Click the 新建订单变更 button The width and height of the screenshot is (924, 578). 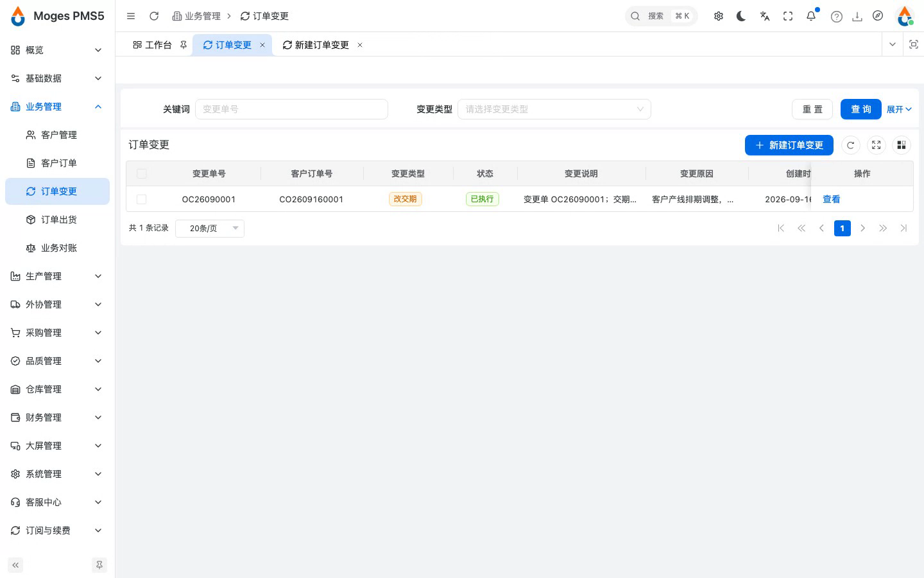tap(789, 145)
